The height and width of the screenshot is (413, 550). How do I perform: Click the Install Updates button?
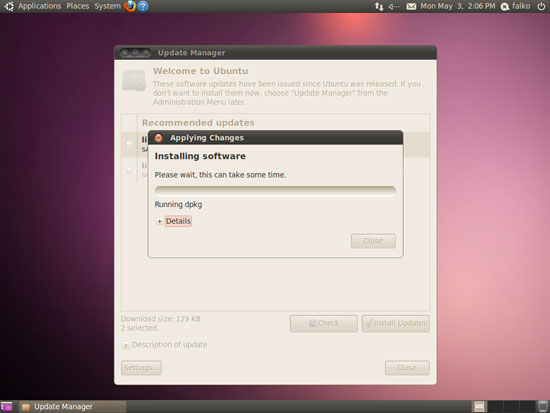tap(396, 323)
